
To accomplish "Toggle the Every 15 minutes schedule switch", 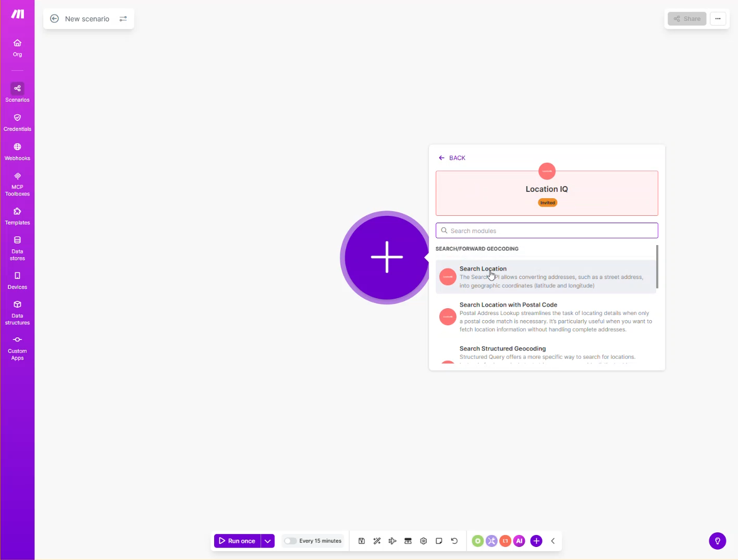I will (290, 541).
